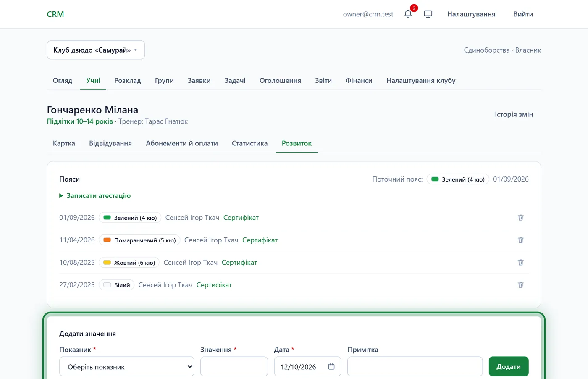Open Налаштування in the top bar
Image resolution: width=588 pixels, height=379 pixels.
[471, 14]
